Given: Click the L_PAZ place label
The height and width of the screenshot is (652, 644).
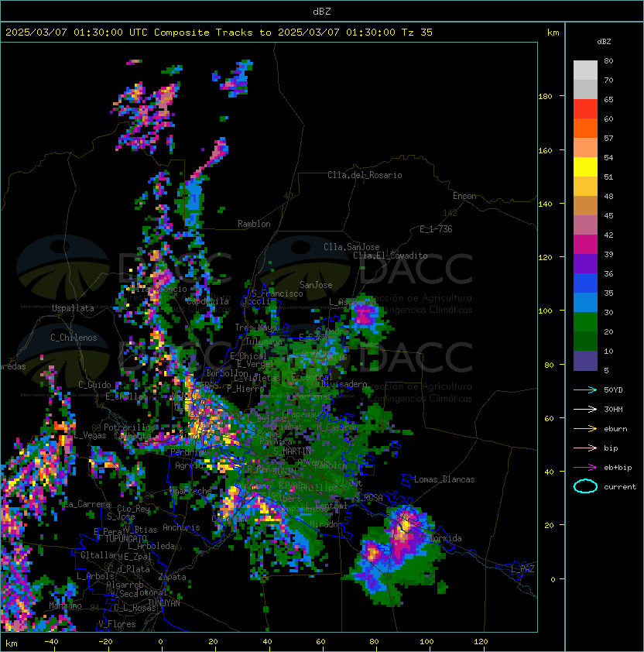Looking at the screenshot, I should point(522,569).
